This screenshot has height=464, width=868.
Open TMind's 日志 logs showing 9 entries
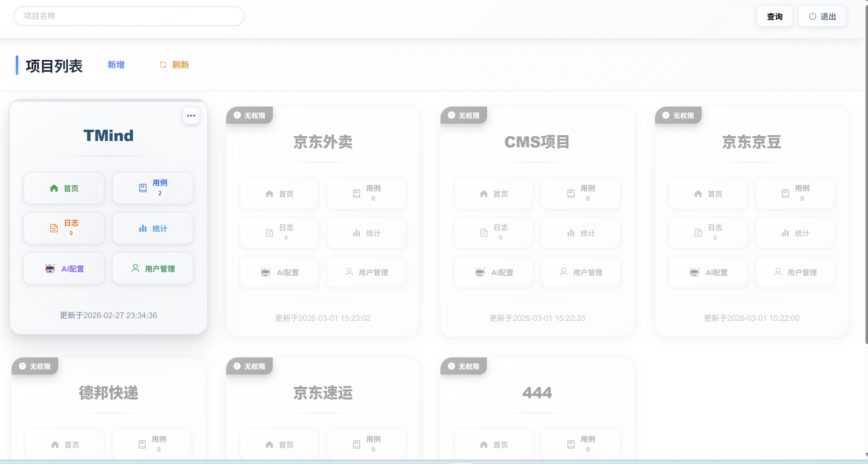click(64, 228)
